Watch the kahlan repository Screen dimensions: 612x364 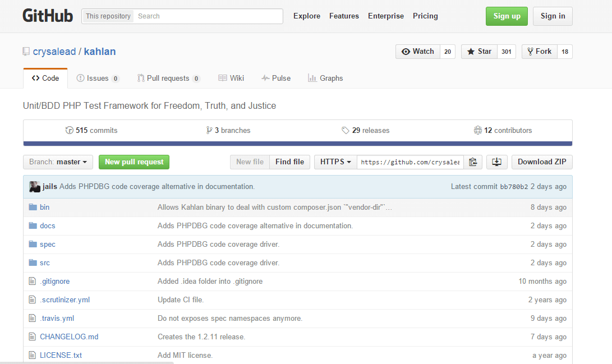click(418, 52)
